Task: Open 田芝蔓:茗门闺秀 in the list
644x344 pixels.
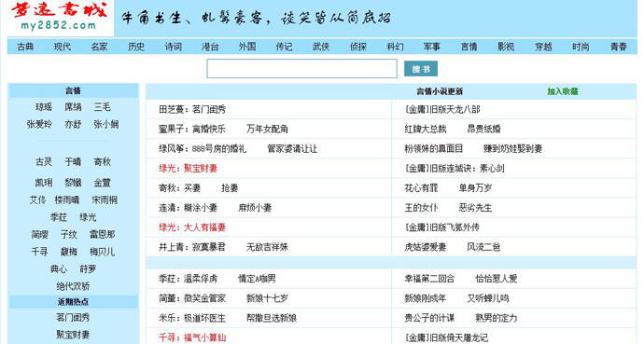Action: [x=192, y=109]
